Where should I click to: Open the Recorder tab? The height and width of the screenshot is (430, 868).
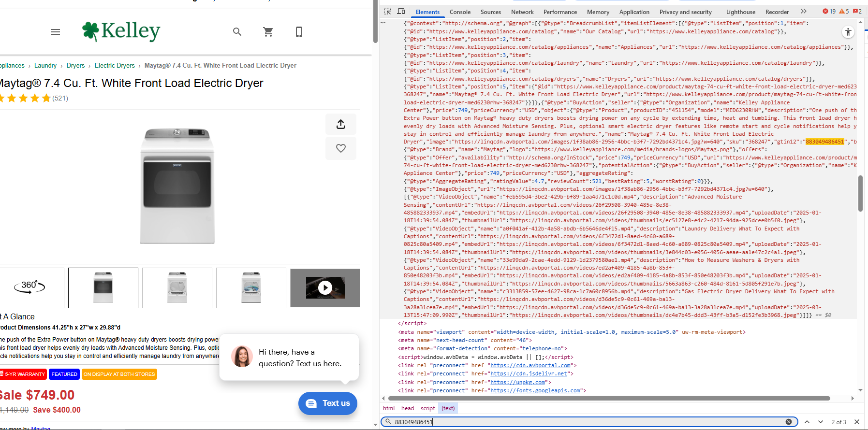(x=777, y=12)
